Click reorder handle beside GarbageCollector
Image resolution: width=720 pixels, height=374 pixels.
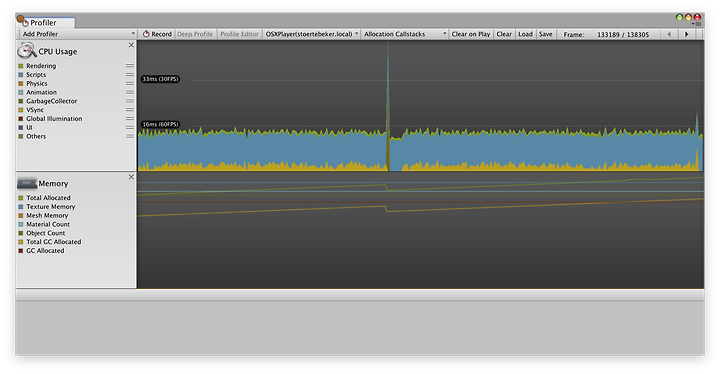pos(130,101)
